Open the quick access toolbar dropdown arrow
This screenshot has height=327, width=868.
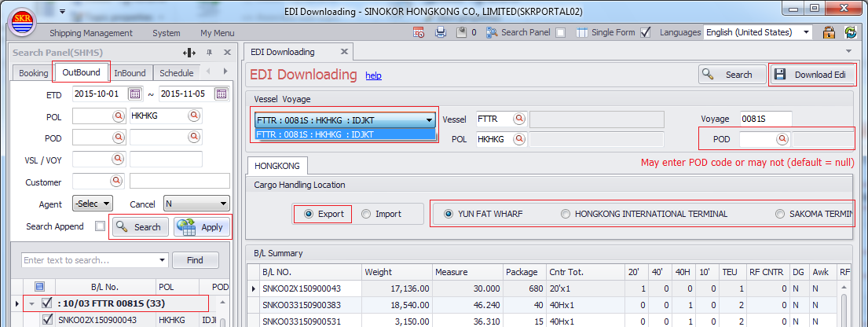pos(63,12)
